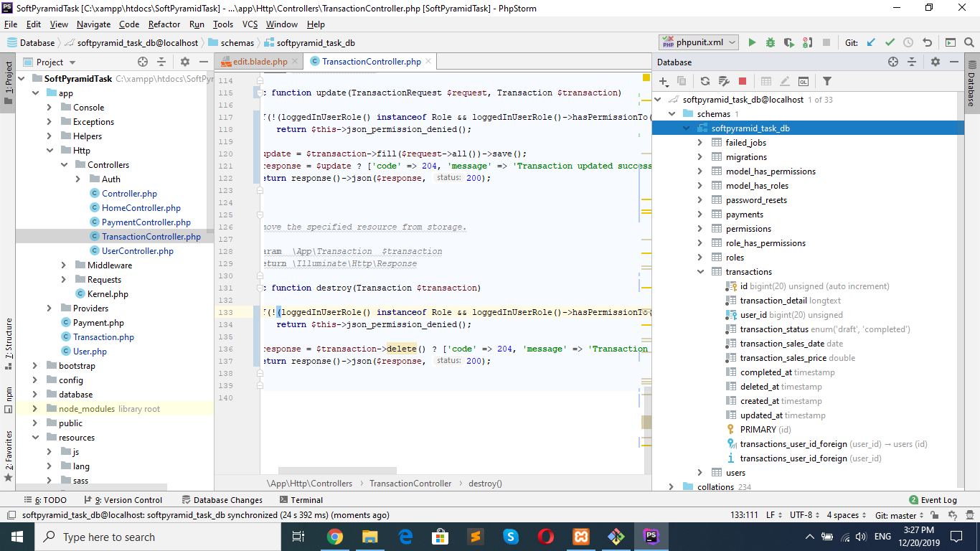Open the Project view selector dropdown
Viewport: 980px width, 551px height.
[x=49, y=62]
